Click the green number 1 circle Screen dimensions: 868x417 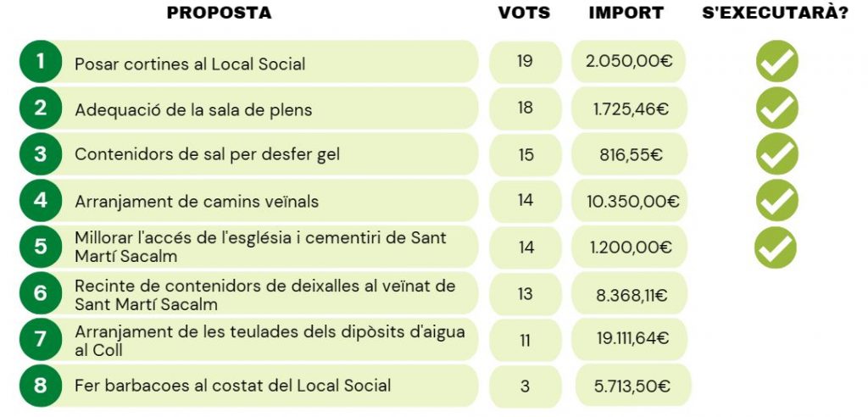pyautogui.click(x=40, y=62)
